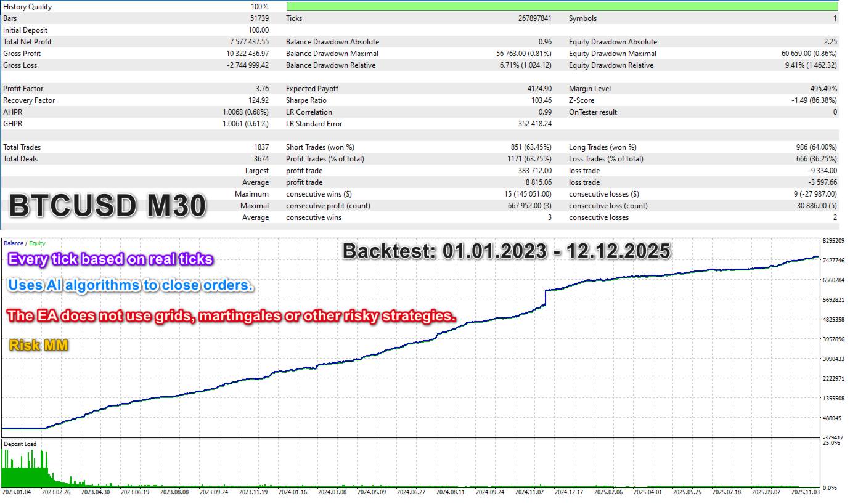Click the Deposit Load chart label
This screenshot has width=850, height=504.
(x=20, y=444)
